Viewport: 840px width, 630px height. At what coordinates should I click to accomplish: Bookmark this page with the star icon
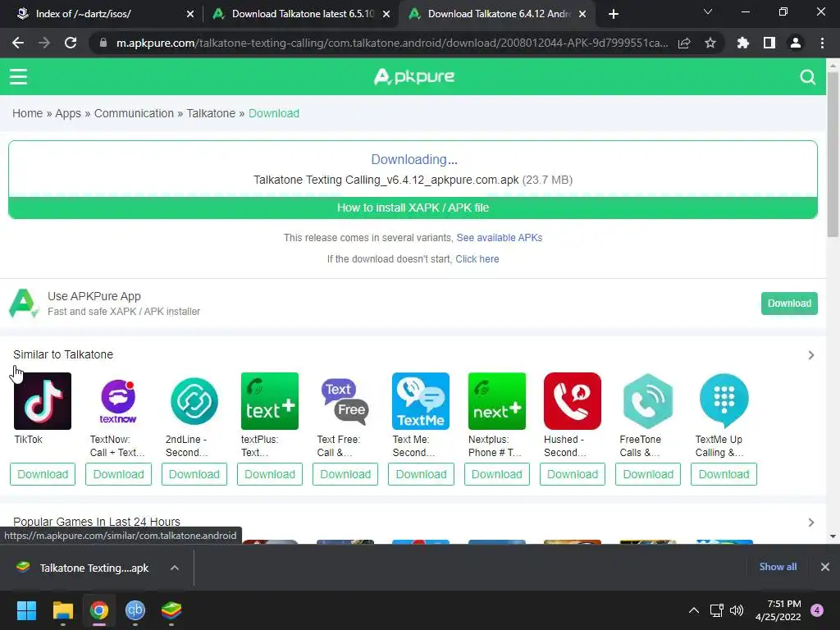pos(710,43)
